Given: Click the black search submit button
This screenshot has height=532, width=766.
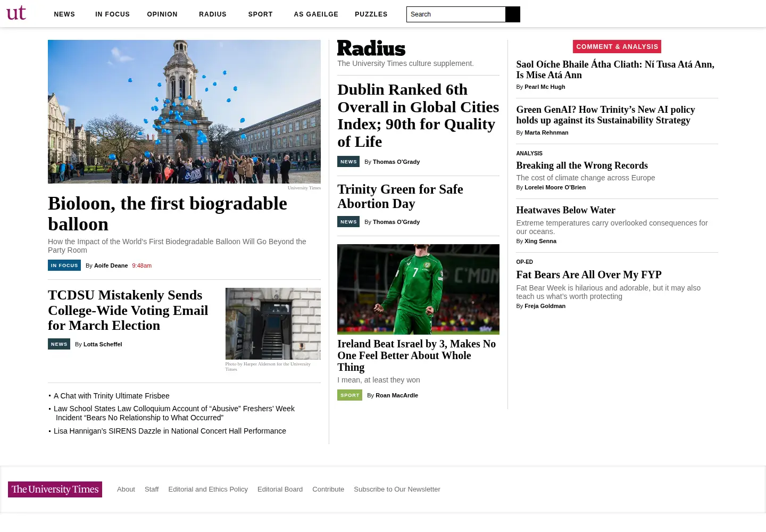Looking at the screenshot, I should [x=513, y=14].
